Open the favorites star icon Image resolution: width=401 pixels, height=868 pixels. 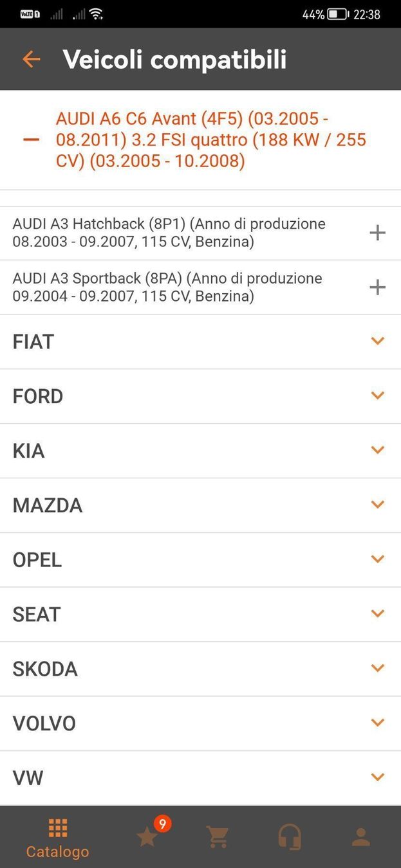click(x=147, y=836)
